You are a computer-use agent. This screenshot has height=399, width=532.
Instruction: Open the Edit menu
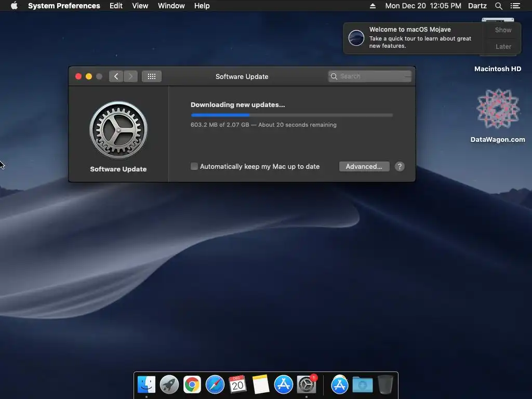pos(116,6)
